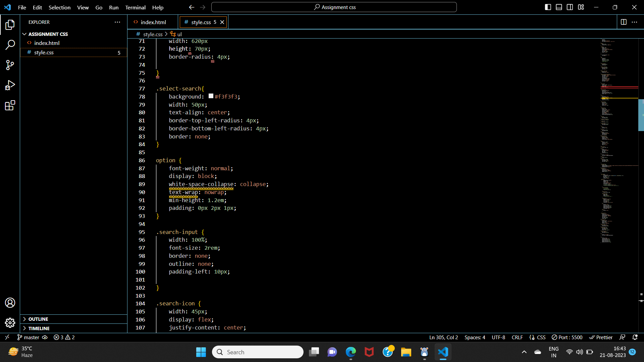Image resolution: width=644 pixels, height=362 pixels.
Task: Open the Accounts icon in activity bar
Action: click(10, 303)
